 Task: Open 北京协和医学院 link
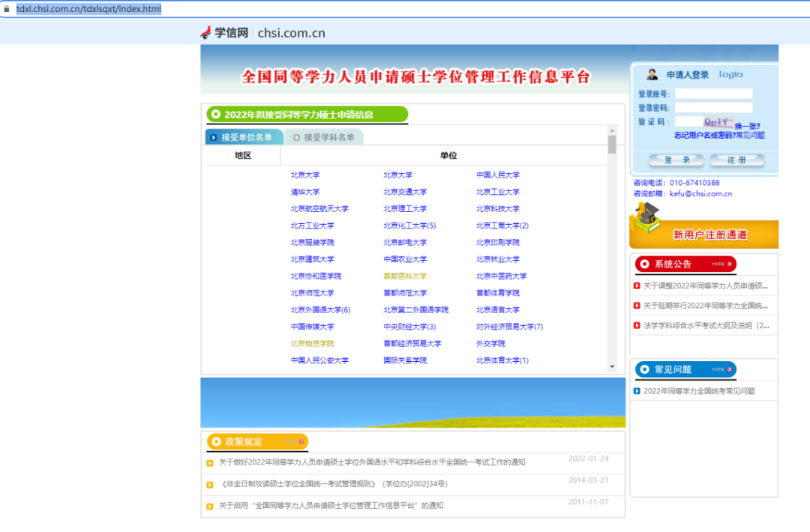coord(316,276)
